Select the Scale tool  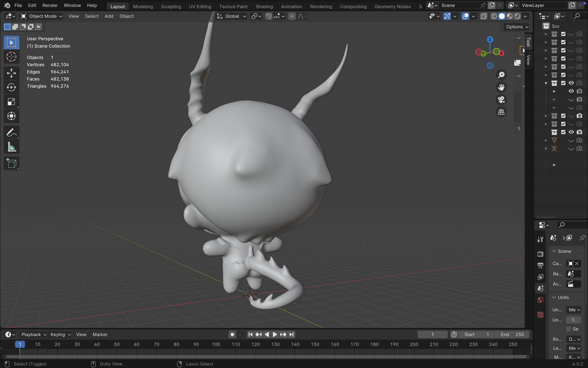pos(11,102)
